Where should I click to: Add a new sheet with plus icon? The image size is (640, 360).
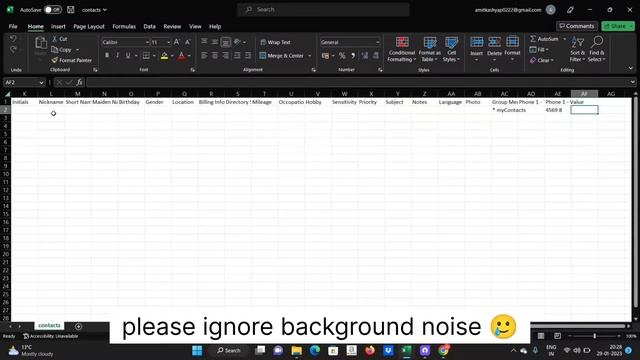78,326
